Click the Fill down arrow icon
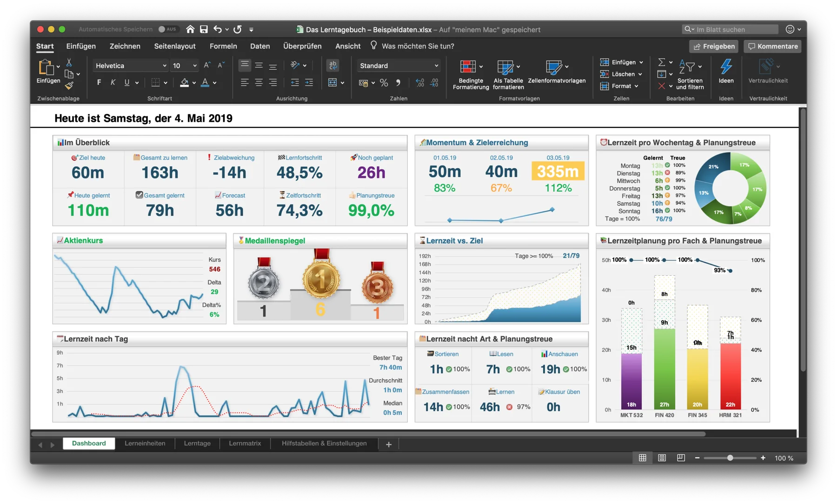Viewport: 837px width, 504px height. [661, 74]
